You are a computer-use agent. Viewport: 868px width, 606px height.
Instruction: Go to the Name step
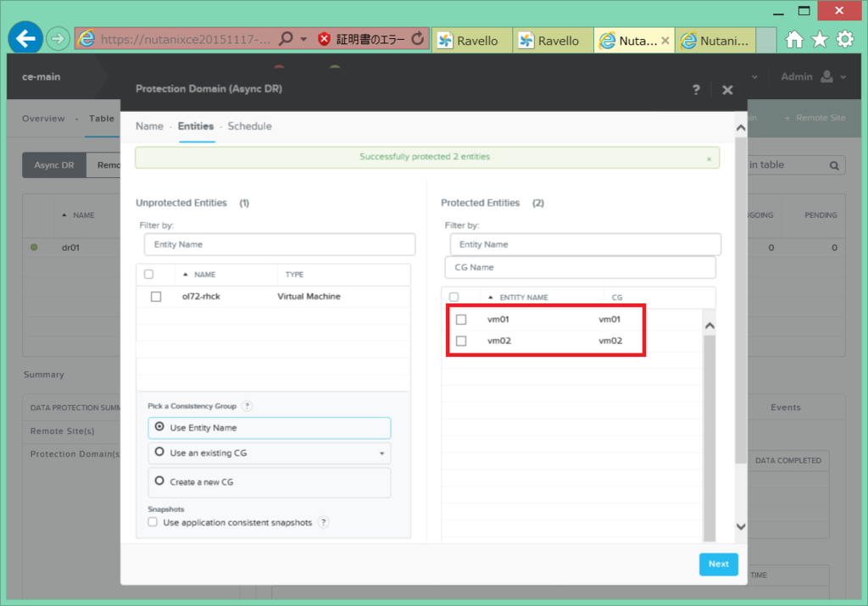pyautogui.click(x=149, y=126)
